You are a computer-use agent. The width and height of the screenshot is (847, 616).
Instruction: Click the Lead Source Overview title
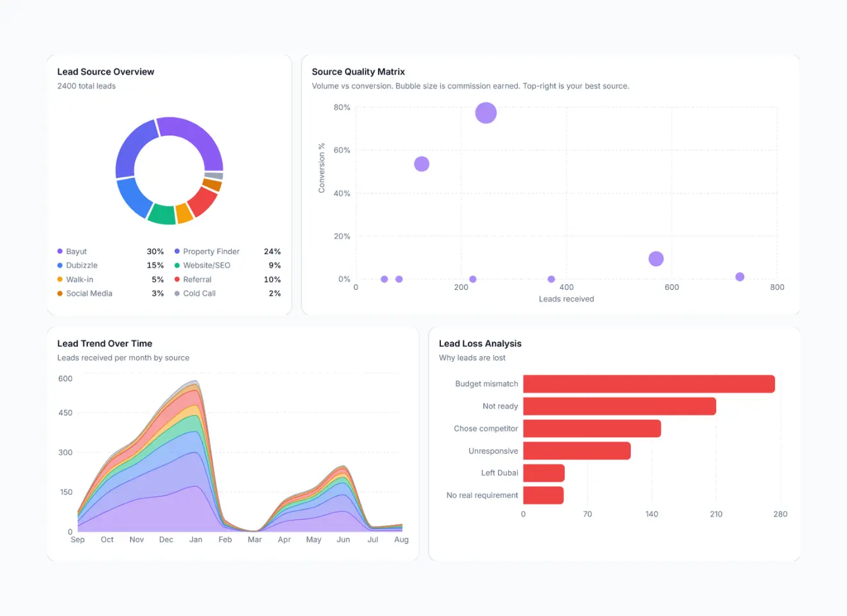click(106, 72)
